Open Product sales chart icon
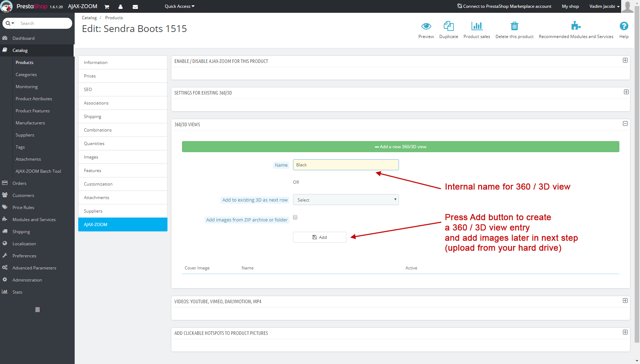640x364 pixels. [x=477, y=26]
